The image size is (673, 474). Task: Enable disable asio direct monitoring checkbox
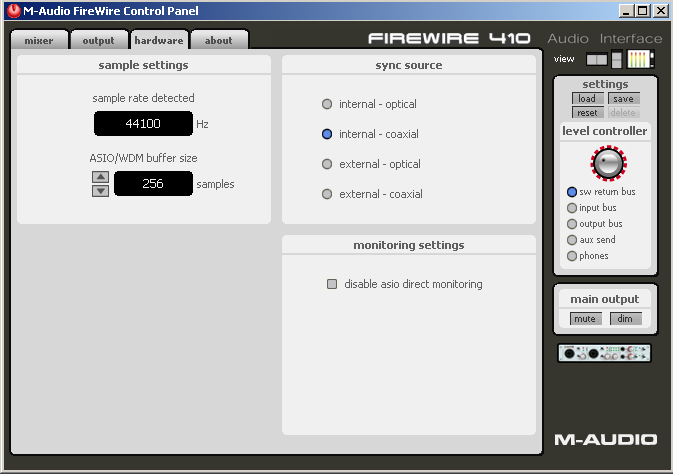pos(332,284)
